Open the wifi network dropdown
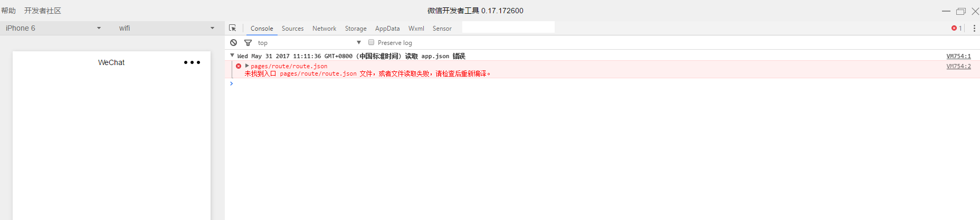The image size is (980, 220). click(x=166, y=28)
